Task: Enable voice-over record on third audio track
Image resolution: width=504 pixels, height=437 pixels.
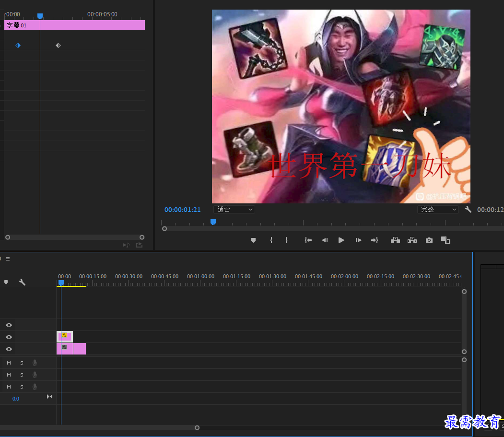Action: tap(35, 387)
